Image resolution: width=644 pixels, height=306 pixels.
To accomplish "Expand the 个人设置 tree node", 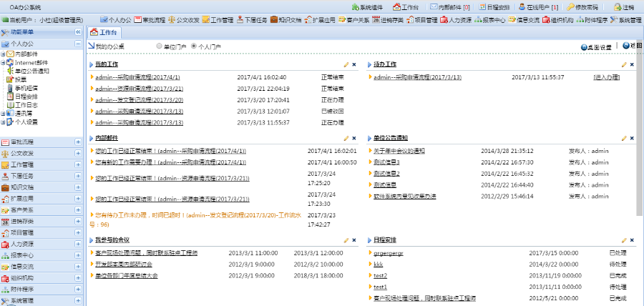I will [3, 122].
